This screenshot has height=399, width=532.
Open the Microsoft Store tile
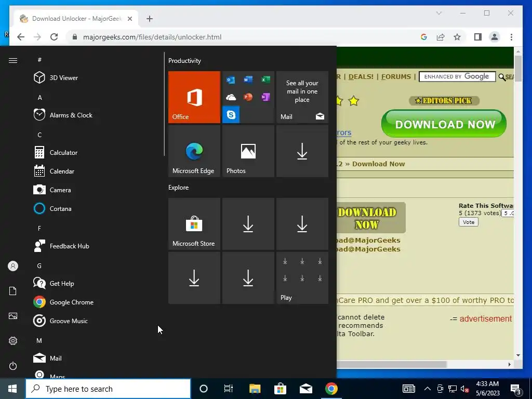pyautogui.click(x=194, y=224)
